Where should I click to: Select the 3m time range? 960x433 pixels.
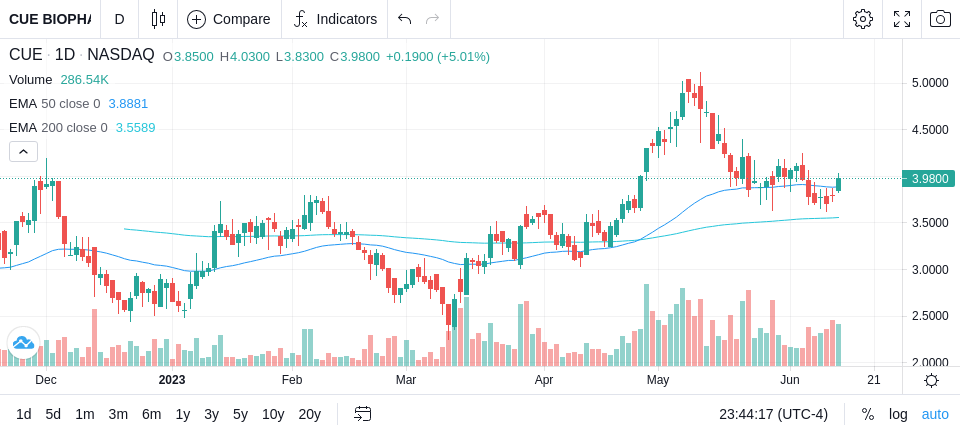pos(118,414)
